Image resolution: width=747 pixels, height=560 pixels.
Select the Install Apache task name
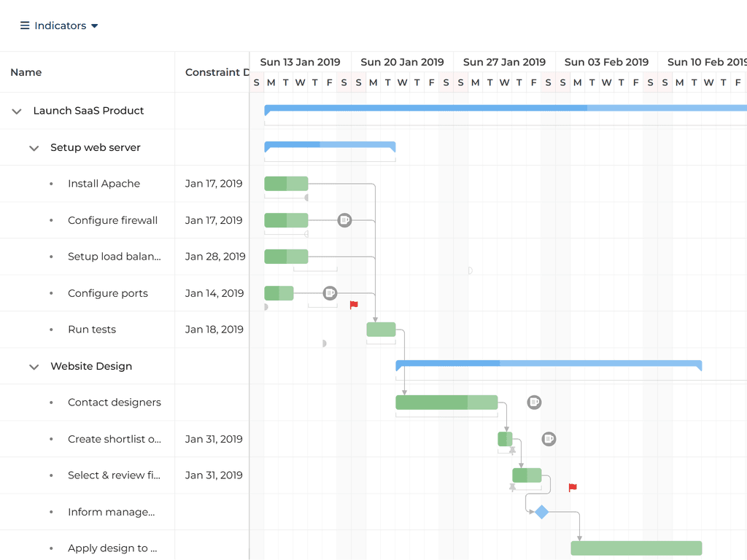tap(104, 184)
